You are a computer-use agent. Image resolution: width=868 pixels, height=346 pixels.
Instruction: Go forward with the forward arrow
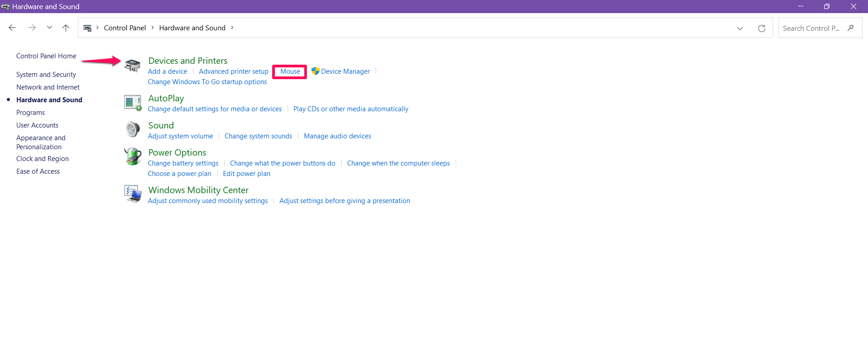[32, 28]
